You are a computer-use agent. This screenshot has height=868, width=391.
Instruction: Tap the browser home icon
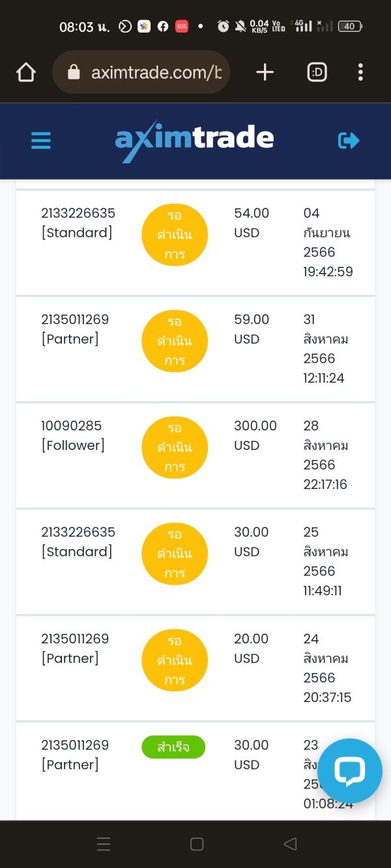(x=25, y=72)
